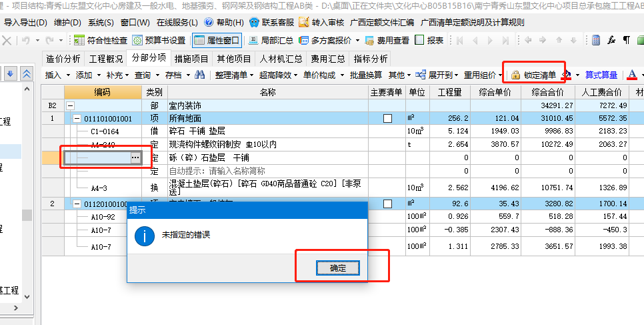Click the fx formula icon
This screenshot has width=644, height=325.
pyautogui.click(x=611, y=40)
